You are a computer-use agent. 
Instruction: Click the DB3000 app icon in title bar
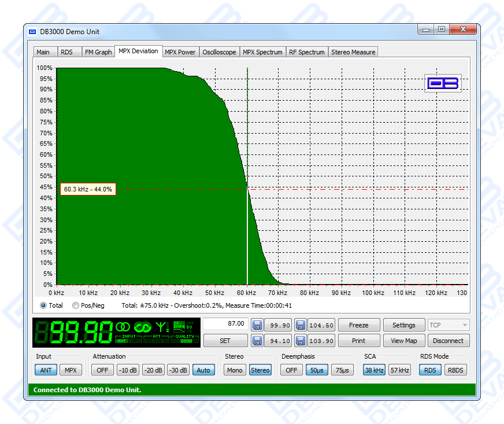(33, 32)
